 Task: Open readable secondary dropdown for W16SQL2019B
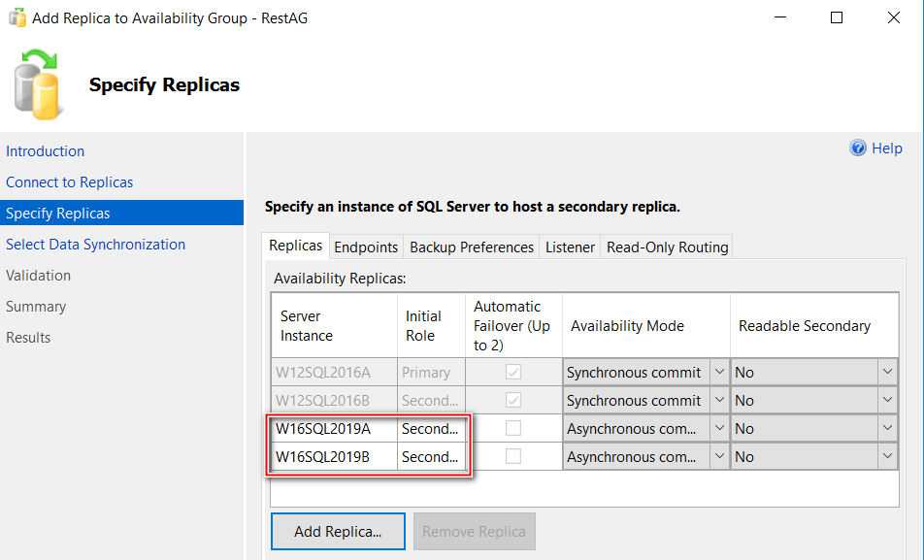[x=887, y=456]
